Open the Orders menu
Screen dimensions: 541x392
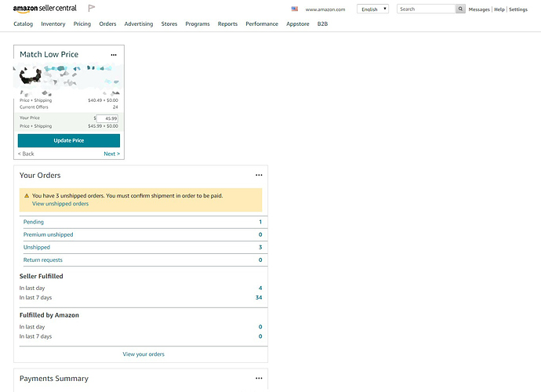click(107, 24)
